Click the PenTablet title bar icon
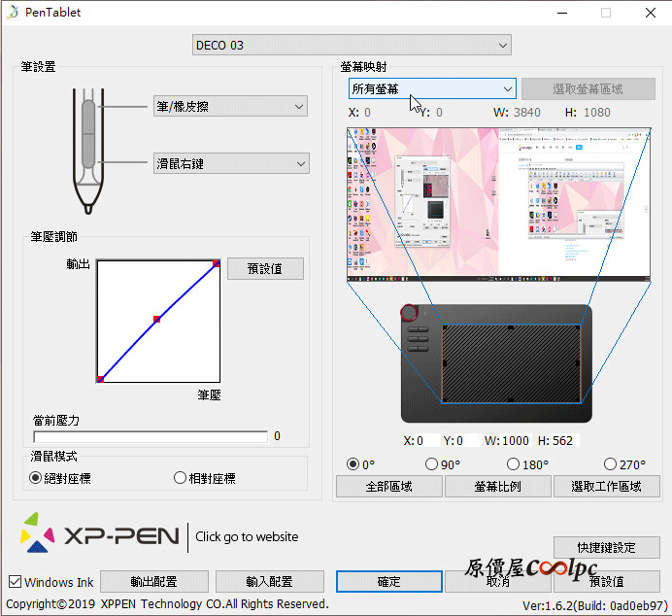This screenshot has height=616, width=672. click(x=13, y=13)
